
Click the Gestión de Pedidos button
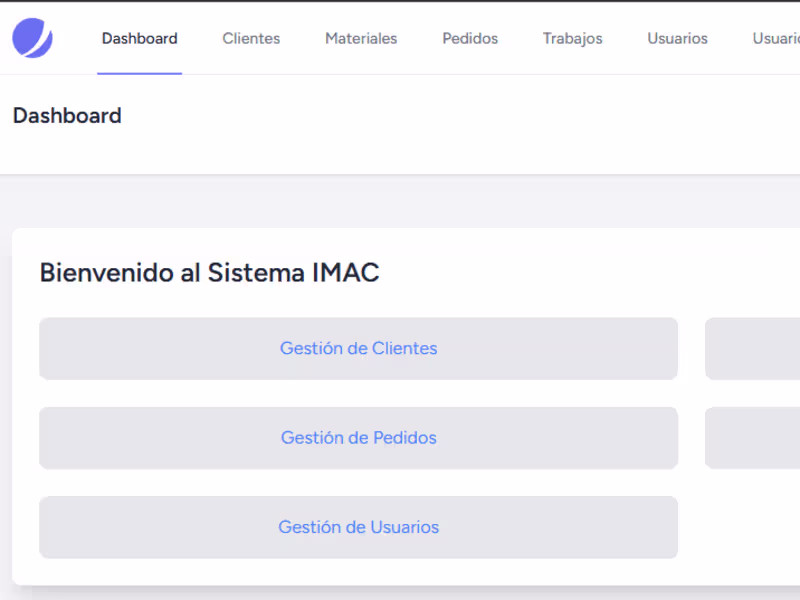click(358, 438)
